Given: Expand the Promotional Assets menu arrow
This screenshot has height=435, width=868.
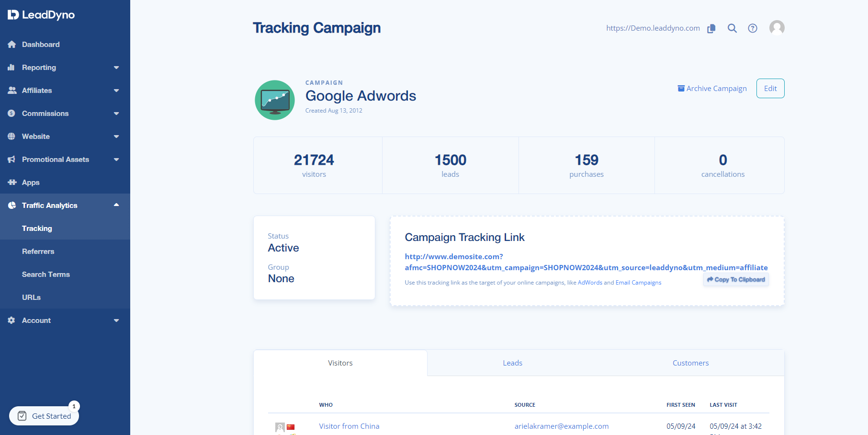Looking at the screenshot, I should [116, 160].
